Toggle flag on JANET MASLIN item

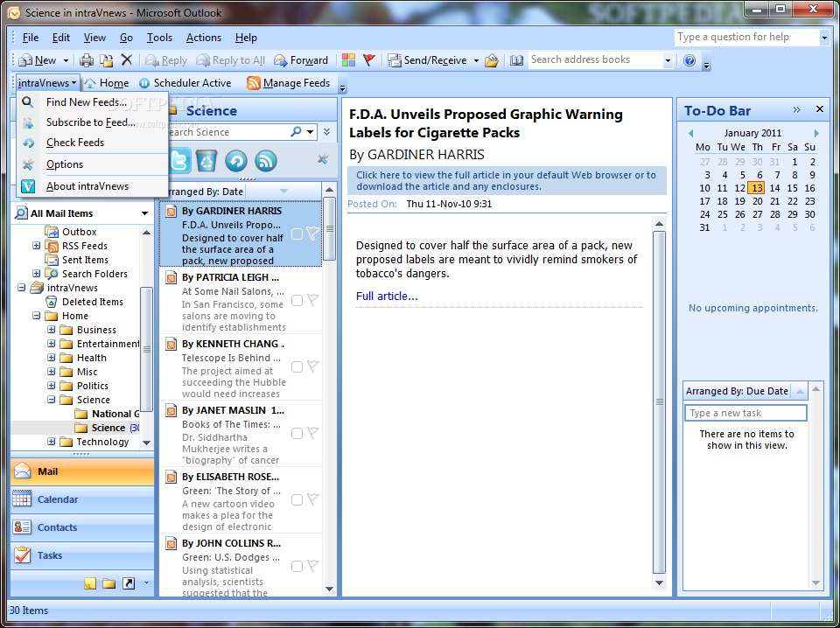pyautogui.click(x=313, y=433)
